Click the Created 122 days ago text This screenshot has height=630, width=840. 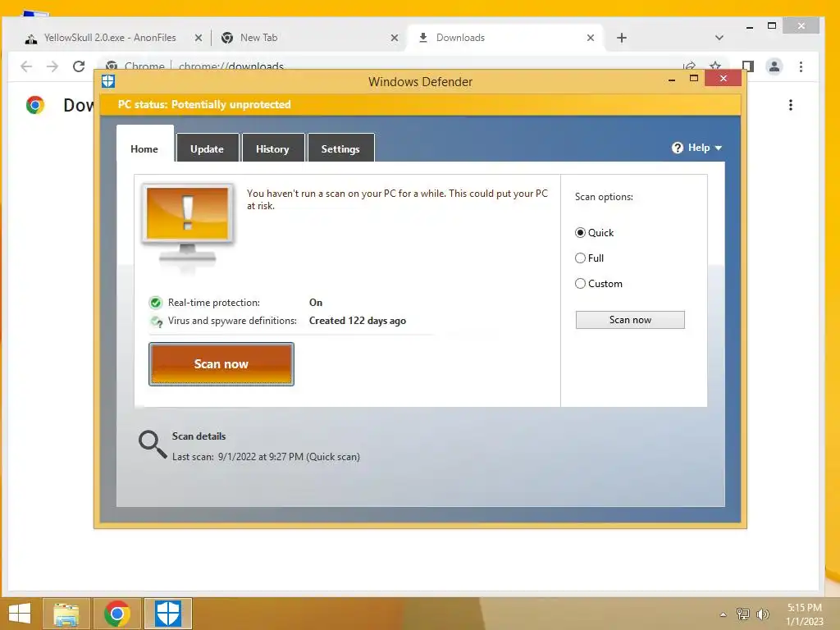click(x=358, y=321)
